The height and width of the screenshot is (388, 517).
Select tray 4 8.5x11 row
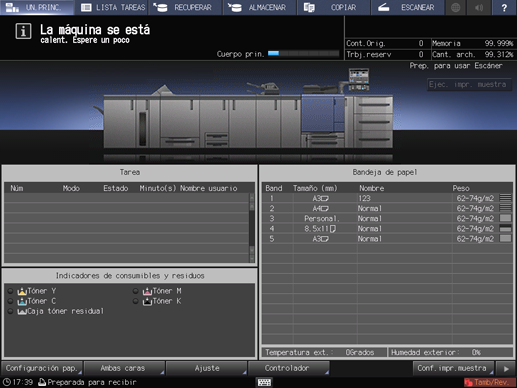coord(387,229)
